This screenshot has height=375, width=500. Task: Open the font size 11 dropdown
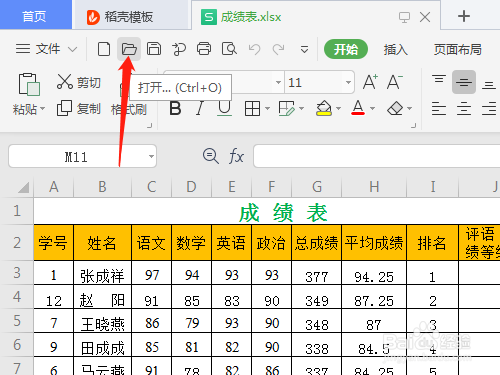[x=348, y=82]
